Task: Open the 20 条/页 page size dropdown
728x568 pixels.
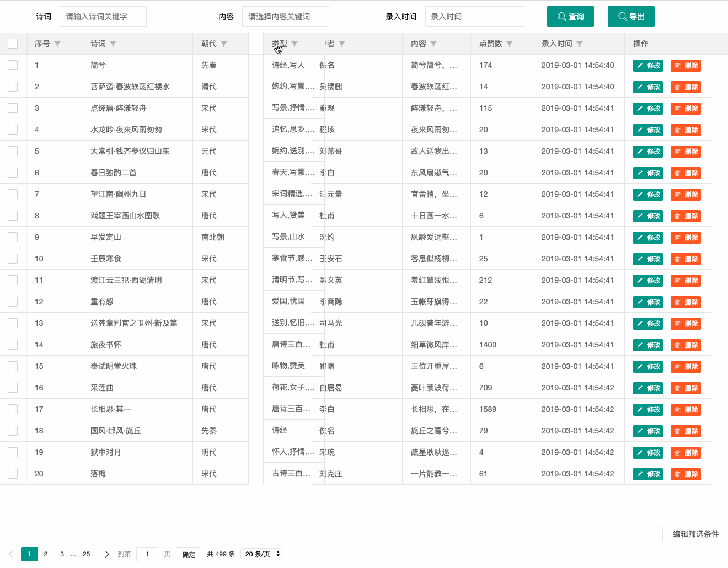Action: 262,554
